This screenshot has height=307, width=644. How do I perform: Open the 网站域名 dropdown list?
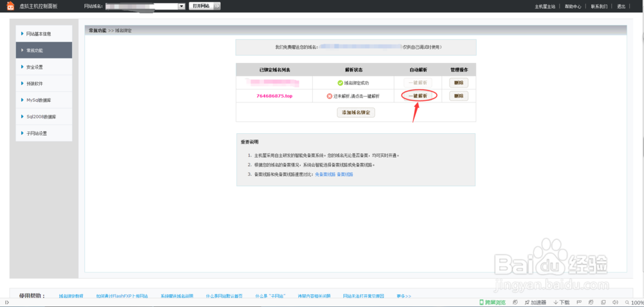[182, 6]
